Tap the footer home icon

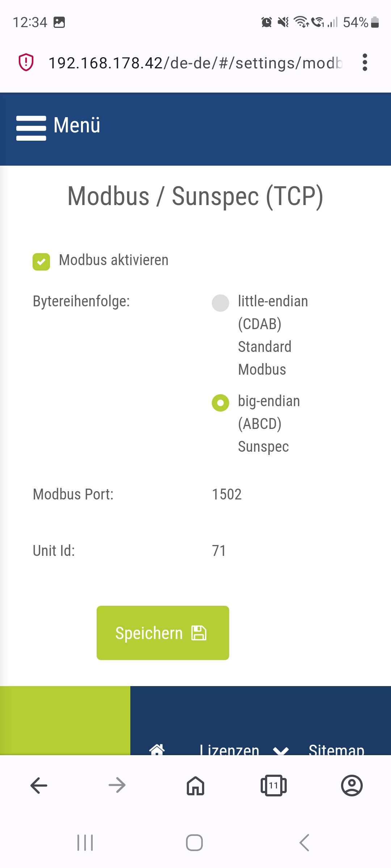tap(157, 749)
